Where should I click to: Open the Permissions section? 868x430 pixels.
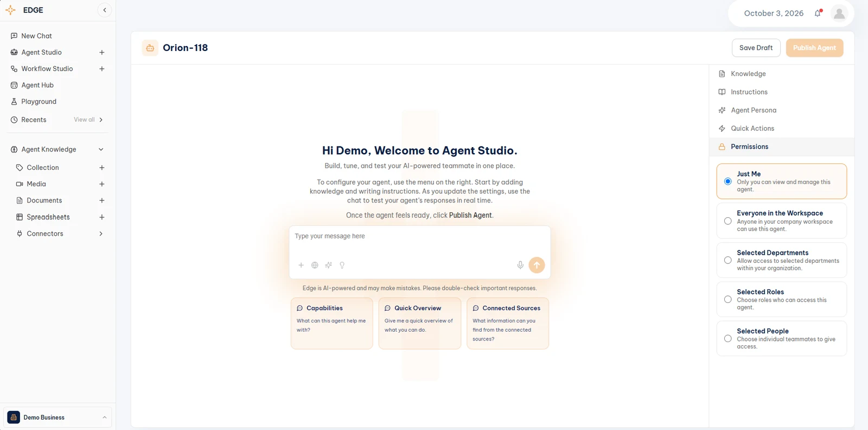782,147
